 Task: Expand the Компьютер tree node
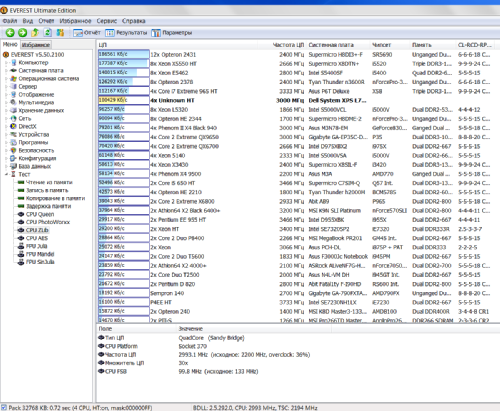[x=6, y=63]
